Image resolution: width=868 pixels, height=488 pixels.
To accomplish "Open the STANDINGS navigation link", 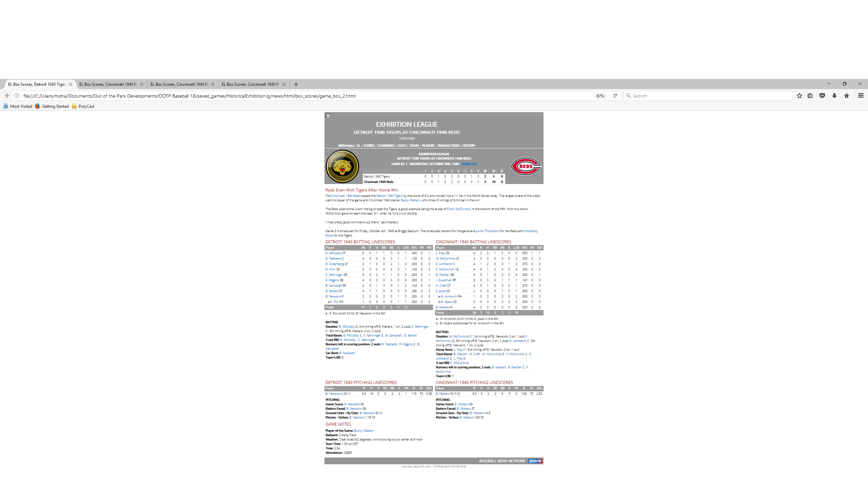I will coord(386,146).
